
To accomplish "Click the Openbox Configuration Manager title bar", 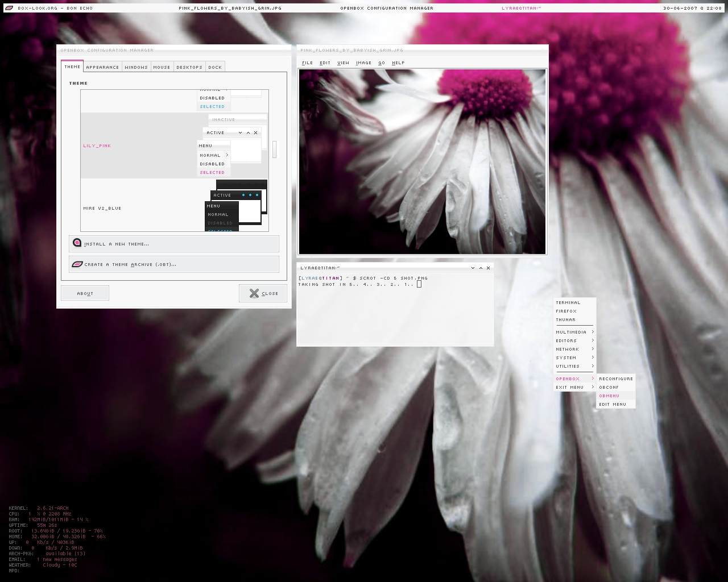I will click(174, 50).
